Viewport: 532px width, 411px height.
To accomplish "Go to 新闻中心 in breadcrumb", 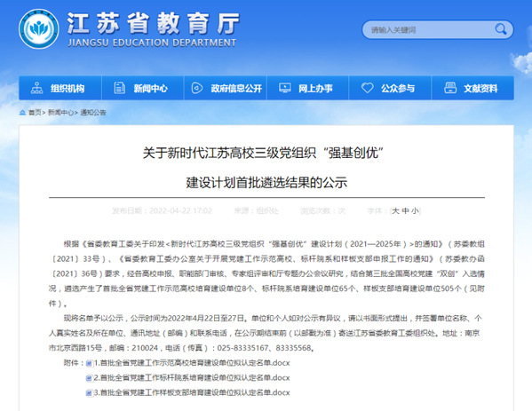I will 60,113.
